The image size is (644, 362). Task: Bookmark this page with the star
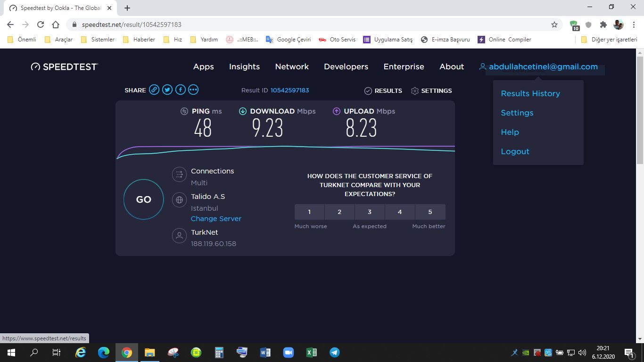[554, 25]
